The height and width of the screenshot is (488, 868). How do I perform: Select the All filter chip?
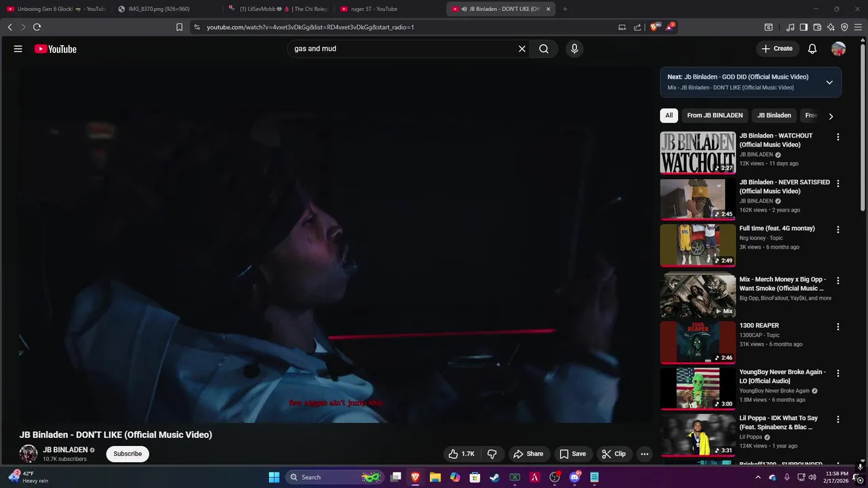669,115
